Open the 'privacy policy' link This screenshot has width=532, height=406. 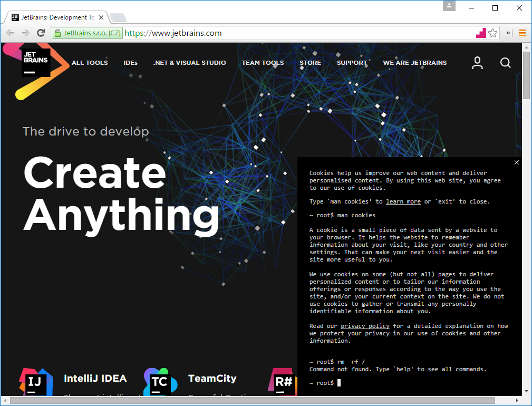pos(365,326)
